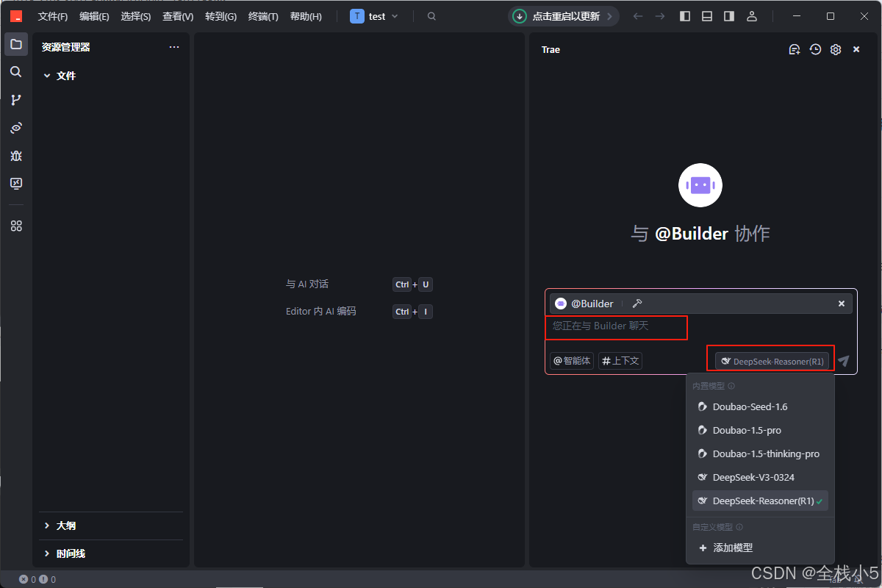
Task: Expand the 时间线 timeline section
Action: (111, 553)
